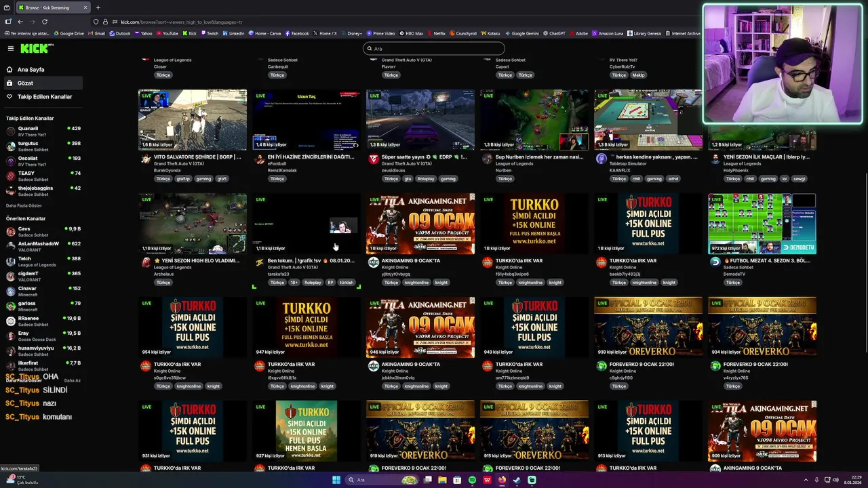This screenshot has height=488, width=868.
Task: Click the Ara search field on Kick
Action: pyautogui.click(x=434, y=48)
